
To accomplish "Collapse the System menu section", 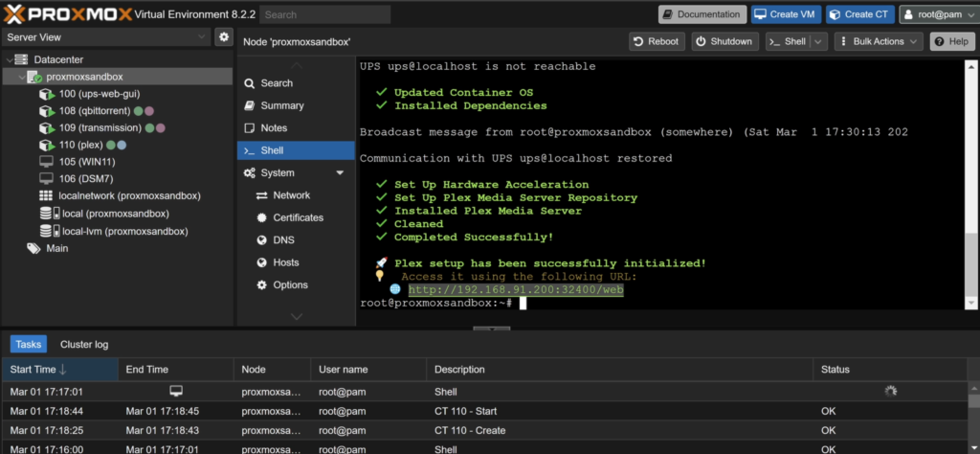I will (x=340, y=172).
